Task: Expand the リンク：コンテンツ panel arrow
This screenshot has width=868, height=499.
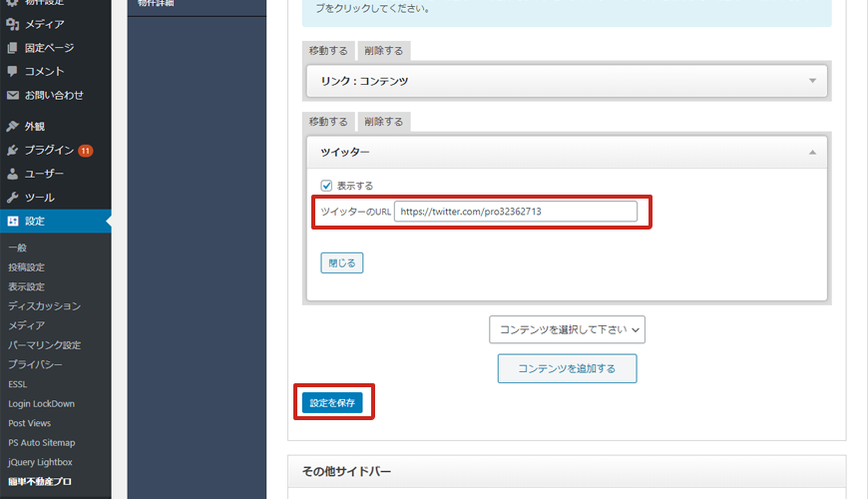Action: 812,81
